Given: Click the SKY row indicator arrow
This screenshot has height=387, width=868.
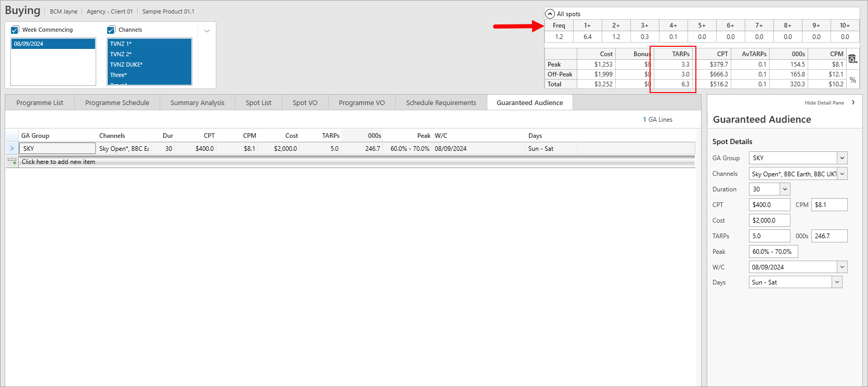Looking at the screenshot, I should coord(12,148).
